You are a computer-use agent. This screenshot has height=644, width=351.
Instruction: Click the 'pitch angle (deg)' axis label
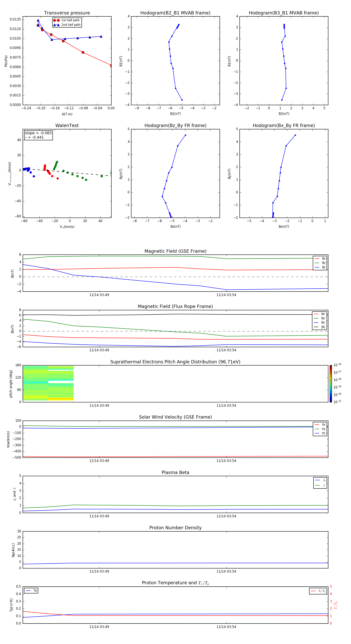tap(11, 384)
